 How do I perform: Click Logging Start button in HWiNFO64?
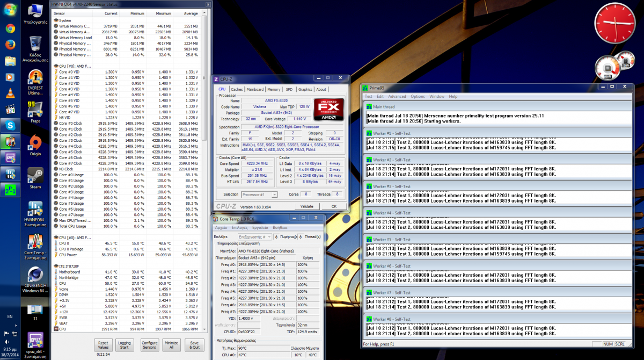[x=125, y=345]
